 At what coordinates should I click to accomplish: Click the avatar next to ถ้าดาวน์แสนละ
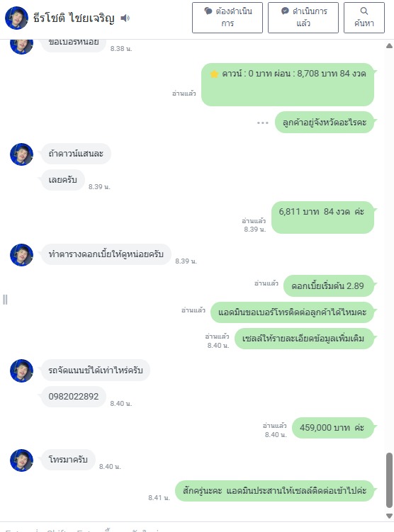coord(22,154)
